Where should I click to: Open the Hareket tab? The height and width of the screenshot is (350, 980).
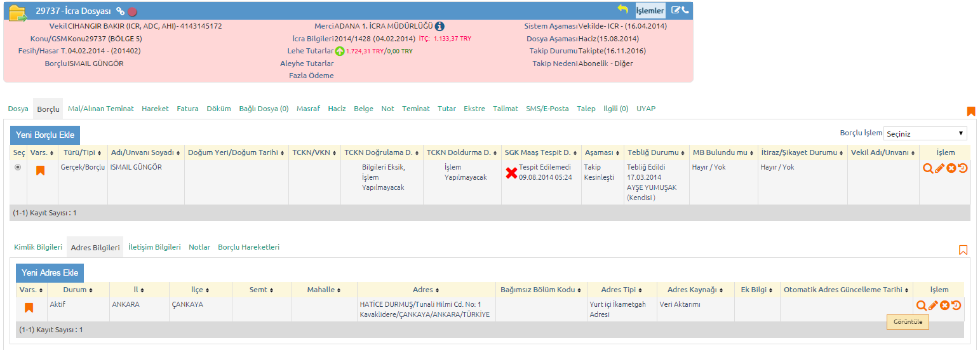tap(155, 109)
